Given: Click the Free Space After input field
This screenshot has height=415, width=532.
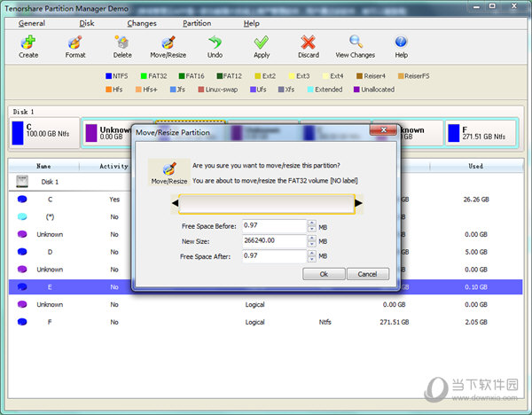Looking at the screenshot, I should tap(274, 256).
